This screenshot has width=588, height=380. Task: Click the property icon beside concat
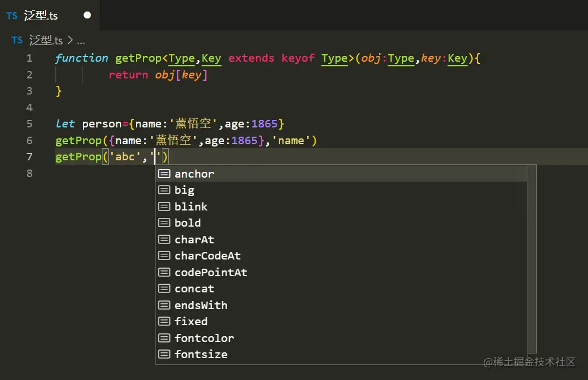click(x=164, y=288)
